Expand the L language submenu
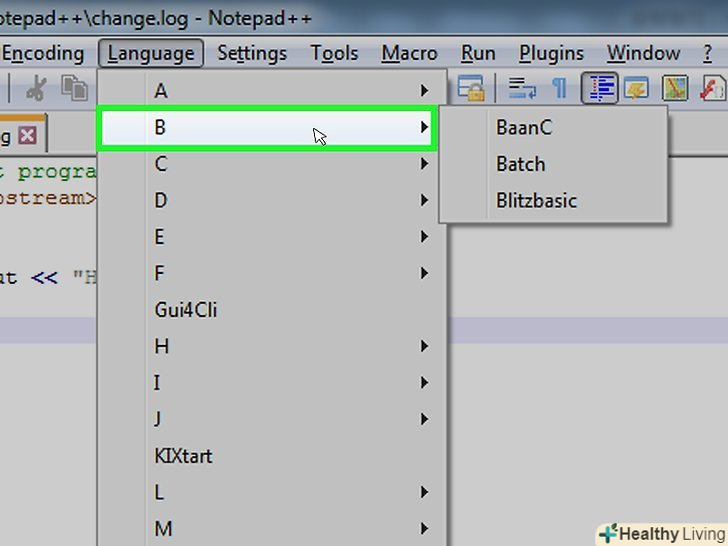 [x=272, y=492]
